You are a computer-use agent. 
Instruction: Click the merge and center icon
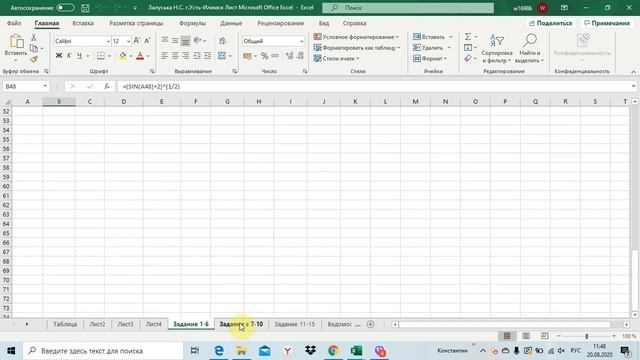tap(222, 56)
